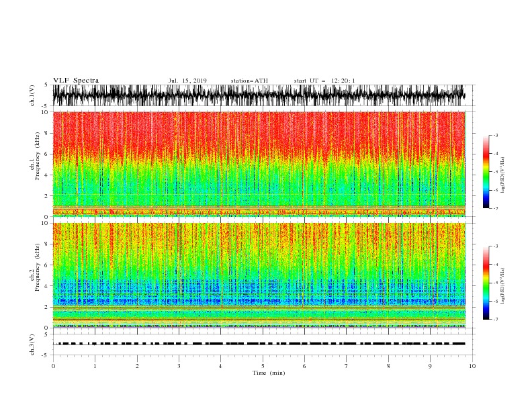Screen dimensions: 532x411
Task: Click the ch.1 PSD color scale bar
Action: (486, 172)
